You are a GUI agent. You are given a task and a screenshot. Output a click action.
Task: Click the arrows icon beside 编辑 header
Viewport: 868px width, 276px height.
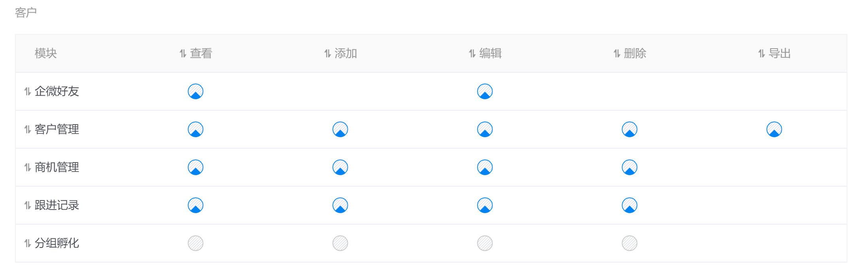click(x=472, y=53)
